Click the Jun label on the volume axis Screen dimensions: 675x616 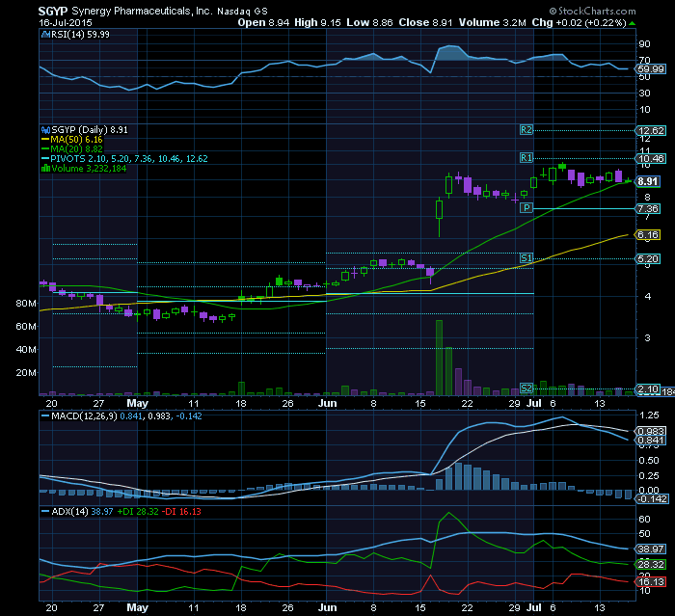click(x=327, y=403)
